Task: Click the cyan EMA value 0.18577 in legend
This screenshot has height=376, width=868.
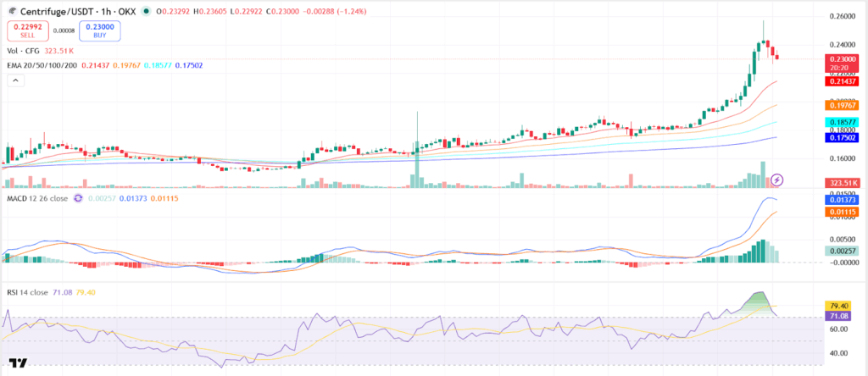Action: pyautogui.click(x=158, y=65)
